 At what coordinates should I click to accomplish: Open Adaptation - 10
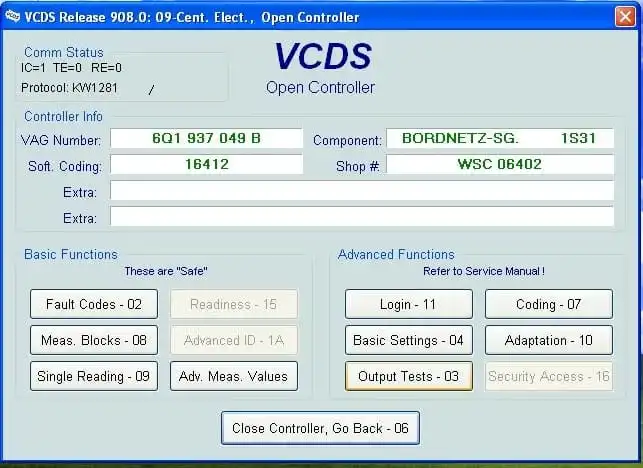[548, 340]
